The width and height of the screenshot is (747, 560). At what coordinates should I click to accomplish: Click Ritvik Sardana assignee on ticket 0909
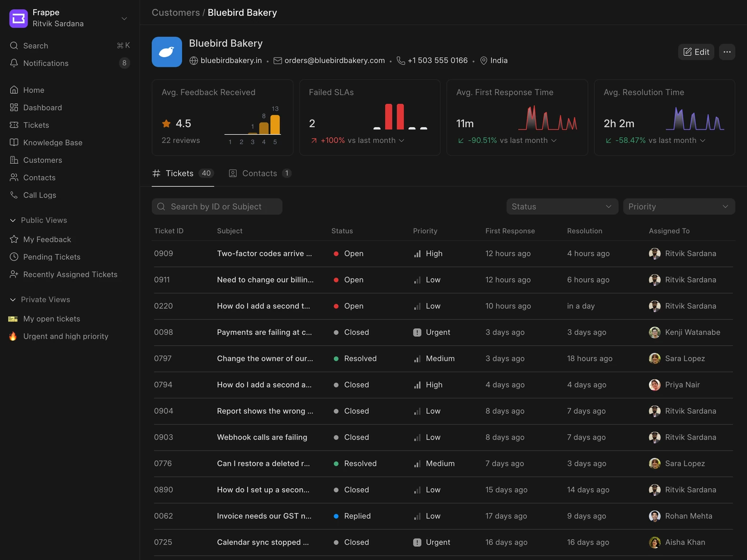[x=683, y=253]
